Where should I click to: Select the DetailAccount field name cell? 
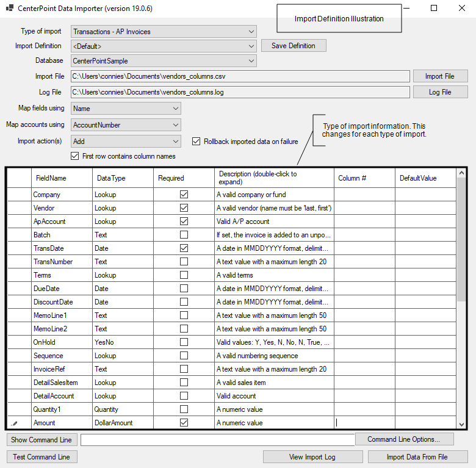click(62, 396)
